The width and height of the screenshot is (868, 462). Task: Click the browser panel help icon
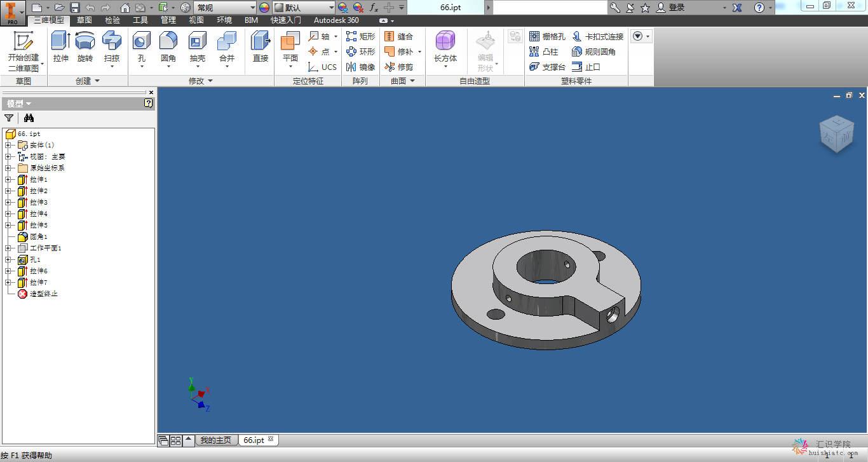coord(149,103)
